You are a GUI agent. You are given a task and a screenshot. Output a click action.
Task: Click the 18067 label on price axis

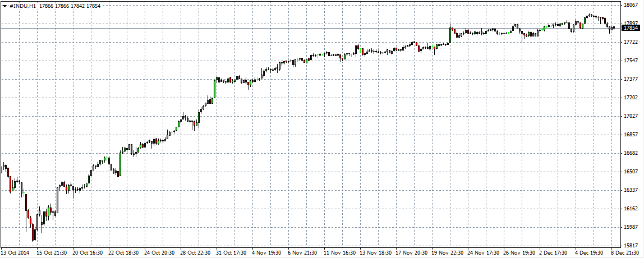(x=631, y=5)
